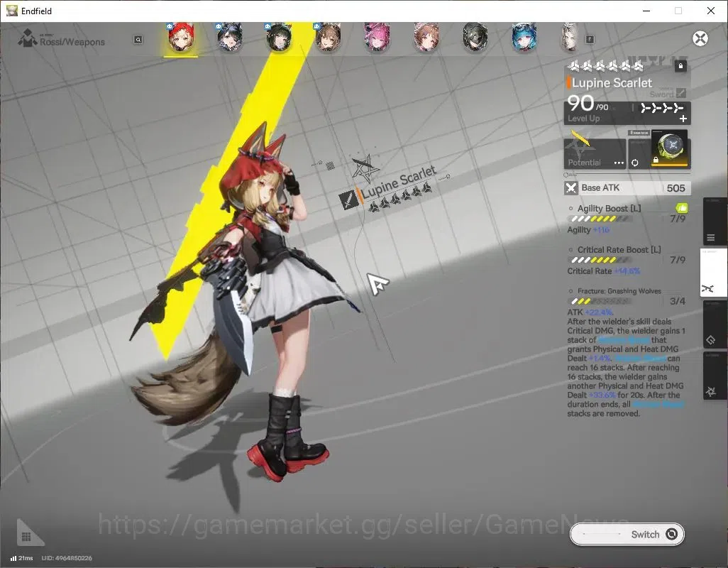Click the green thumbs-up tag on Agility Boost
Screen dimensions: 728x568
point(682,208)
